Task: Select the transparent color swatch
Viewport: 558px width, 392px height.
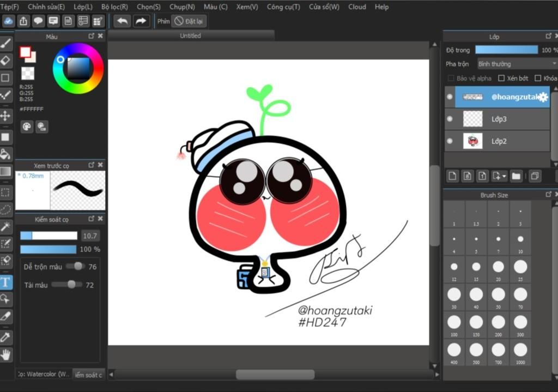Action: [x=28, y=74]
